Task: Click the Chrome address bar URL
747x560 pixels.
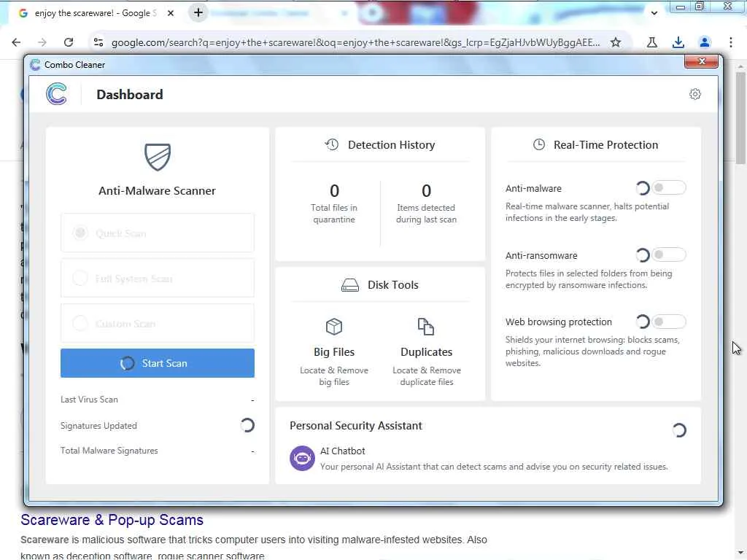Action: 355,42
